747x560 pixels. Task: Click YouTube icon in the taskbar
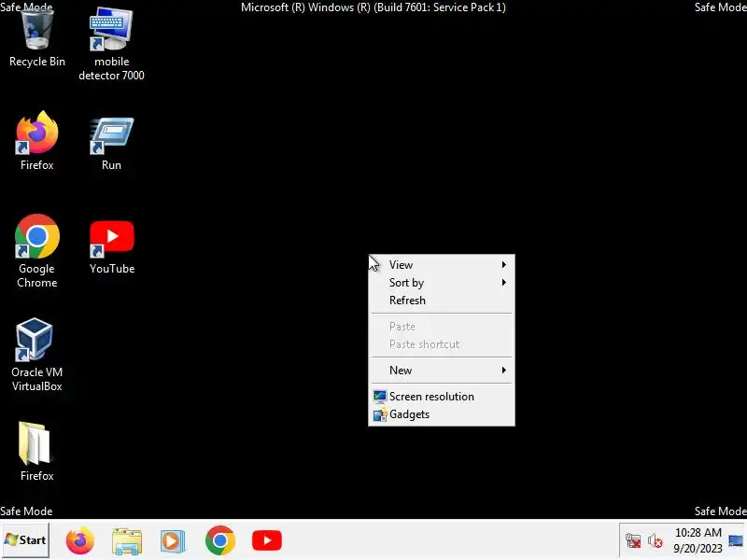coord(267,540)
